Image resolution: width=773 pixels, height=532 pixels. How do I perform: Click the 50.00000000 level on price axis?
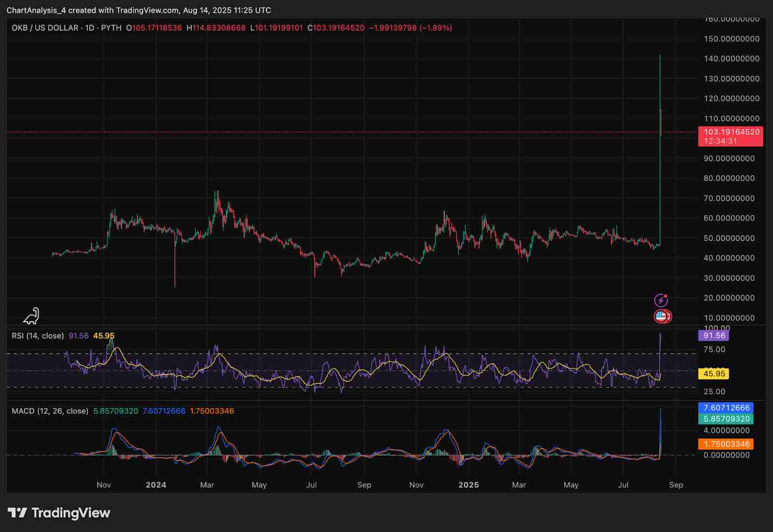click(729, 238)
